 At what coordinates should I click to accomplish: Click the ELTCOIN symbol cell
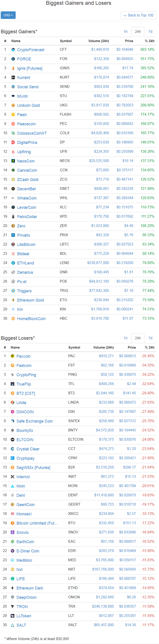pos(76,439)
